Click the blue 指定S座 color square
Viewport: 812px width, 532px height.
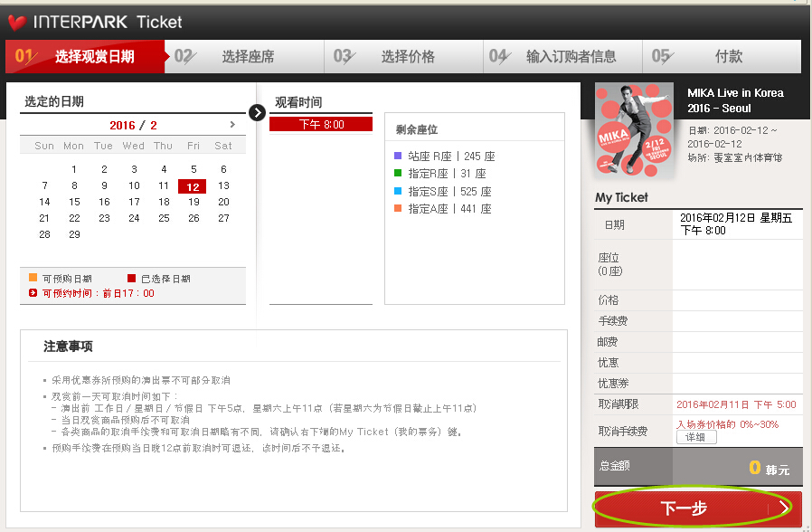[398, 191]
